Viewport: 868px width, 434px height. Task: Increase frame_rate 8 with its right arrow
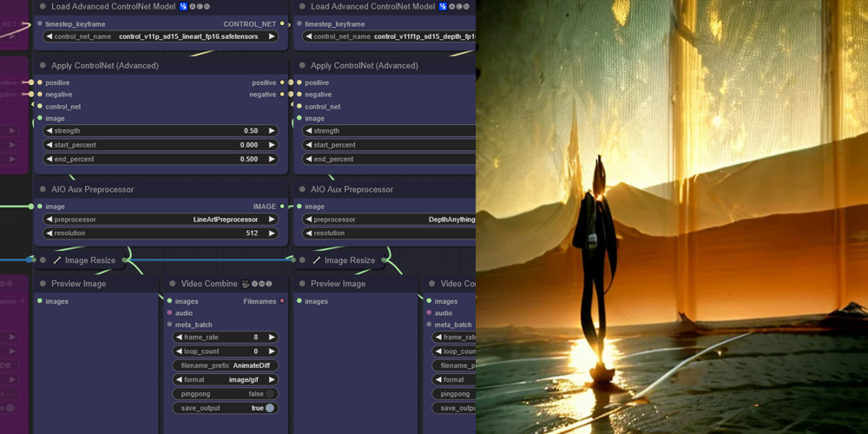[272, 337]
